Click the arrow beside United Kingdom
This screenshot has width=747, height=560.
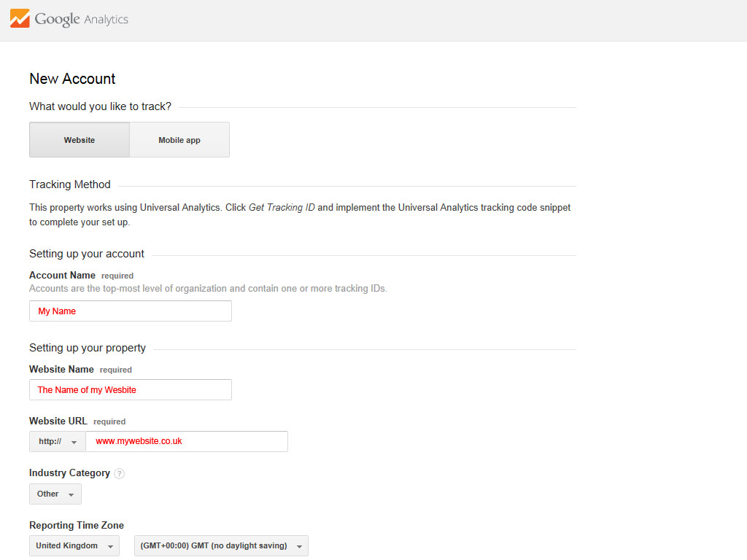pos(111,547)
